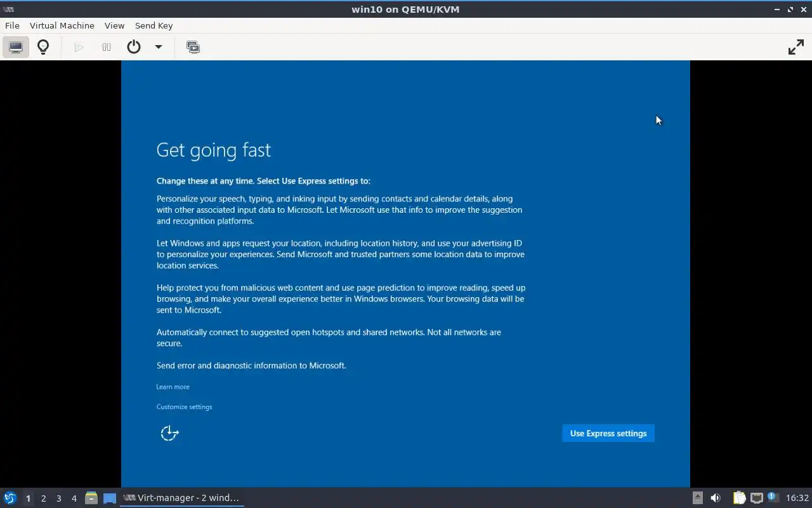Maximize the win10 QEMU/KVM window
The height and width of the screenshot is (508, 812).
click(790, 10)
